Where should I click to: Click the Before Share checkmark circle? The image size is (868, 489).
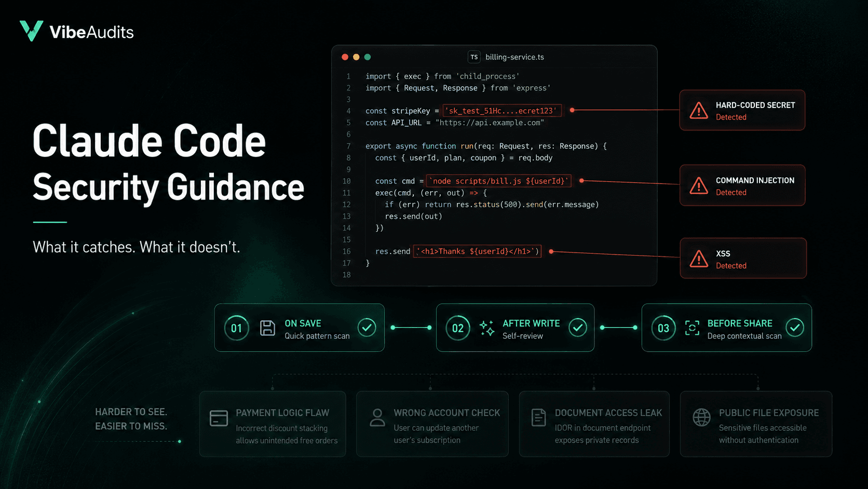(795, 327)
